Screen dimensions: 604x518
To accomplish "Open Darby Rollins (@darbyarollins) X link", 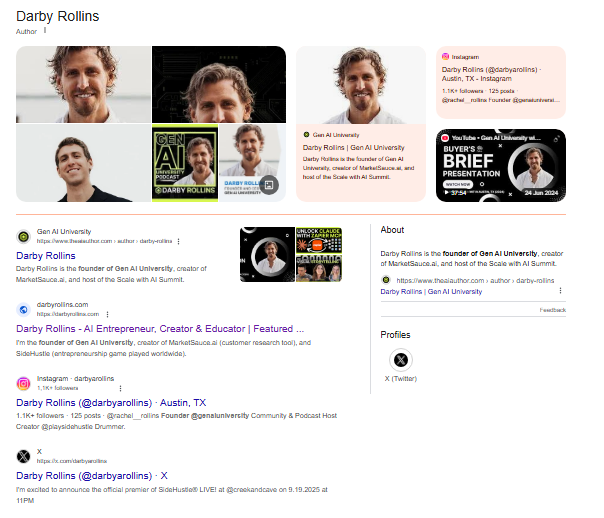I will click(x=92, y=476).
